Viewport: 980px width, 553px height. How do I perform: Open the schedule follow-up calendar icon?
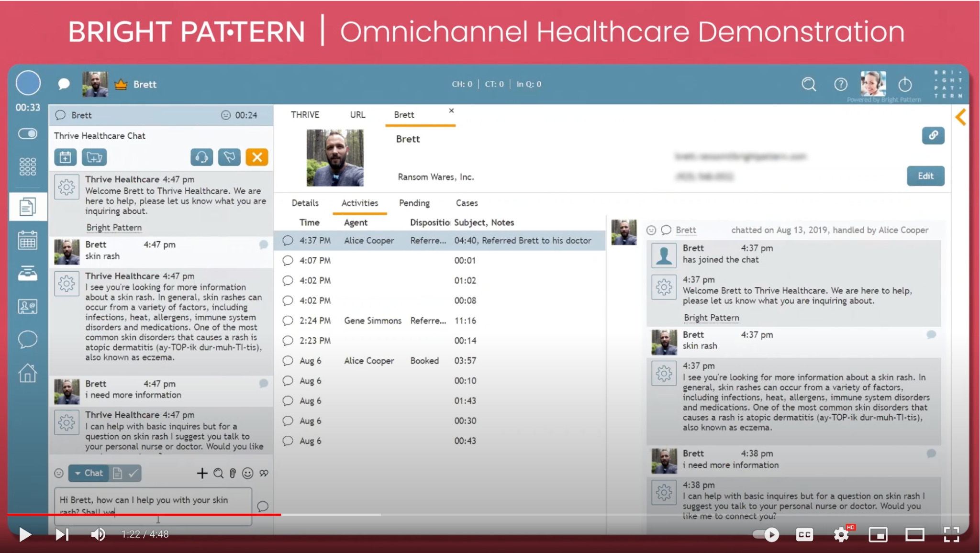[x=66, y=157]
